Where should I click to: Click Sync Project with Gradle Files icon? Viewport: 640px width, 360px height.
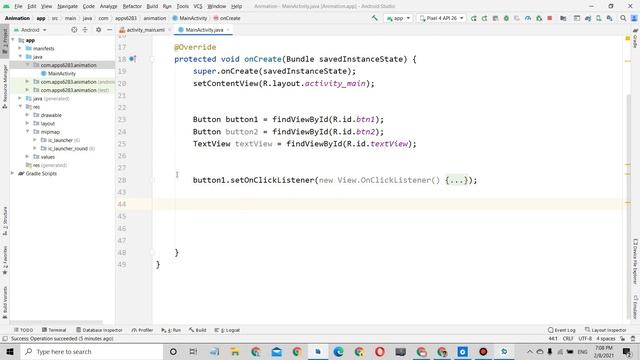click(x=588, y=18)
